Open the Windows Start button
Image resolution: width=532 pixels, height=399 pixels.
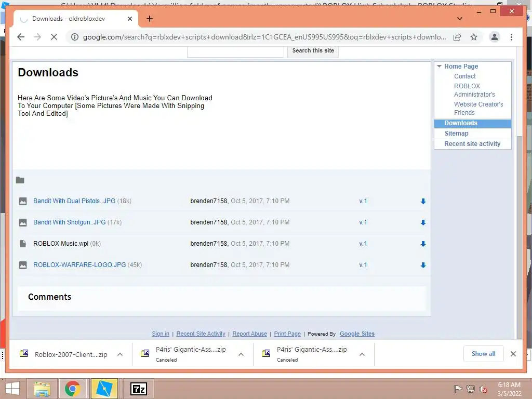(x=12, y=389)
